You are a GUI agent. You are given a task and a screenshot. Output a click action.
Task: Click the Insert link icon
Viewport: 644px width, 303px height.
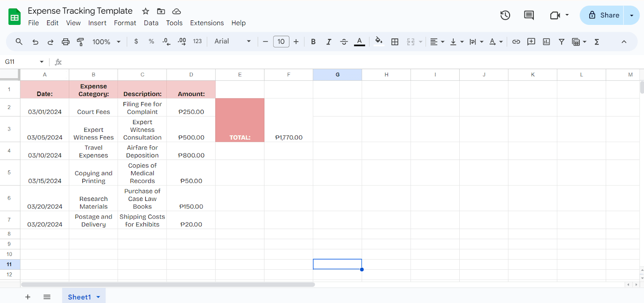(516, 42)
